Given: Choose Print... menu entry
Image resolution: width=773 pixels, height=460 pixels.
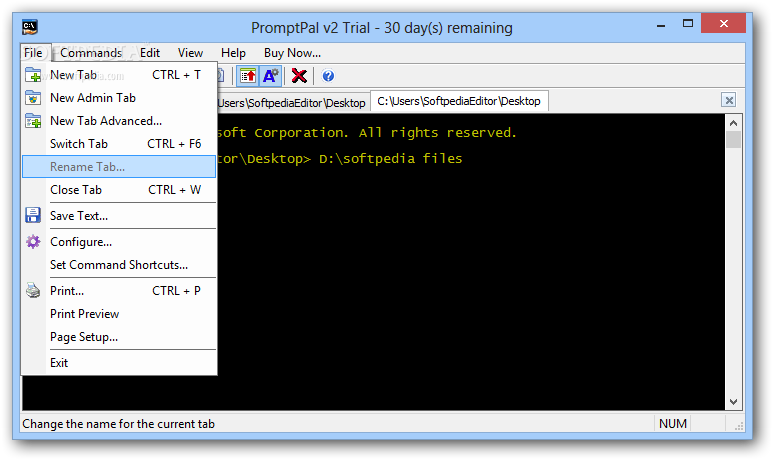Looking at the screenshot, I should tap(119, 290).
